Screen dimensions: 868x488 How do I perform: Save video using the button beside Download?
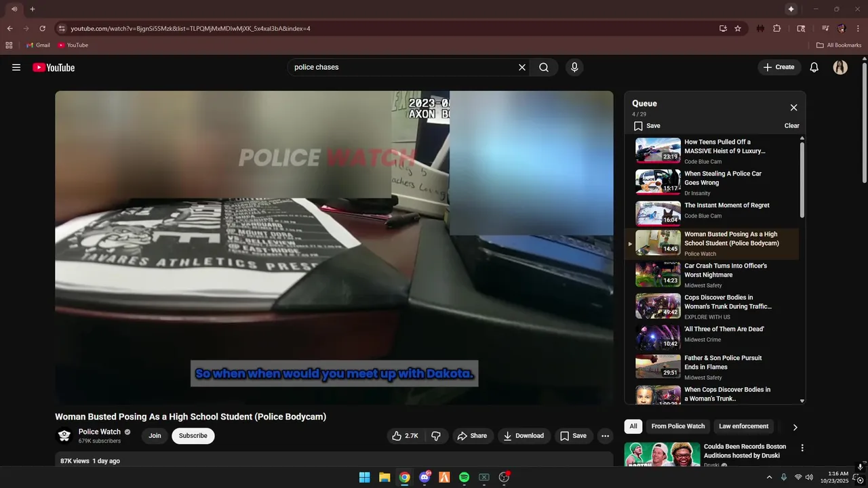click(573, 436)
